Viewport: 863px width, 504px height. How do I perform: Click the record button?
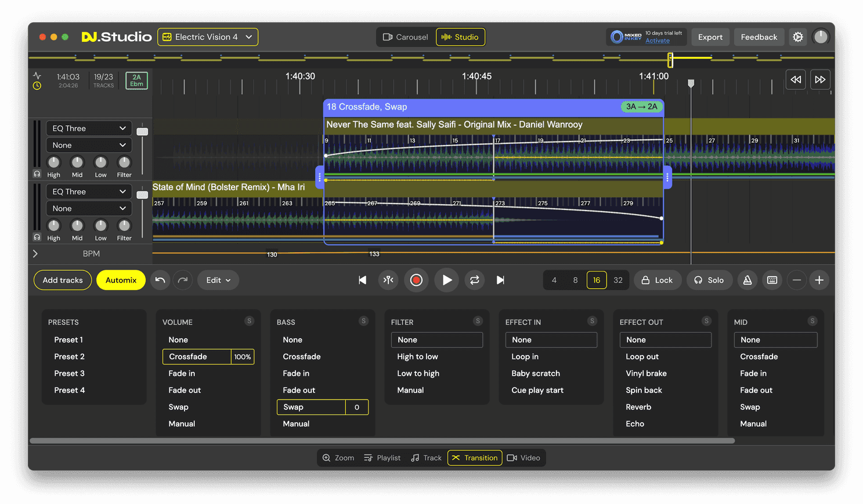click(416, 280)
